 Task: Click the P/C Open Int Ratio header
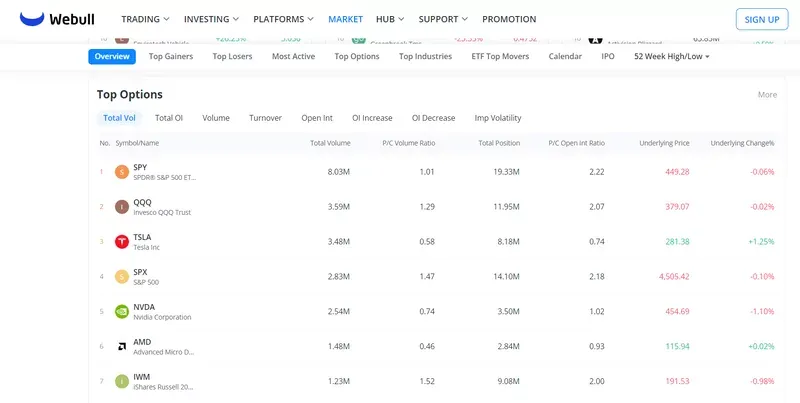click(577, 143)
